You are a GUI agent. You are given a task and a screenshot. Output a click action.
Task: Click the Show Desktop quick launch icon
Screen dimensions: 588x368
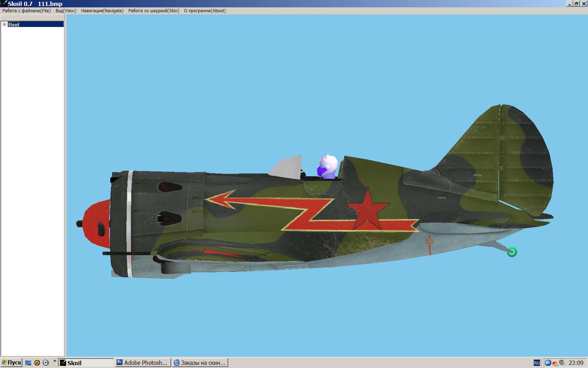[28, 363]
